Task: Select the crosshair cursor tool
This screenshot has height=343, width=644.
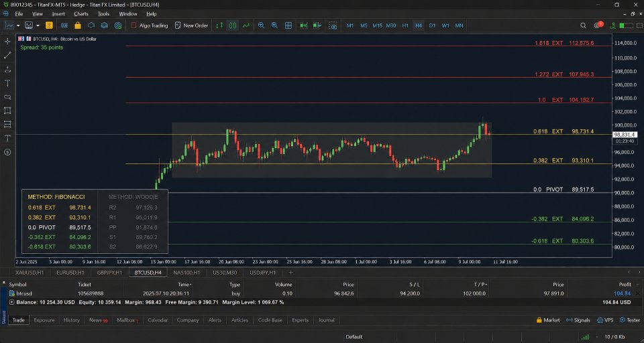Action: [x=7, y=42]
